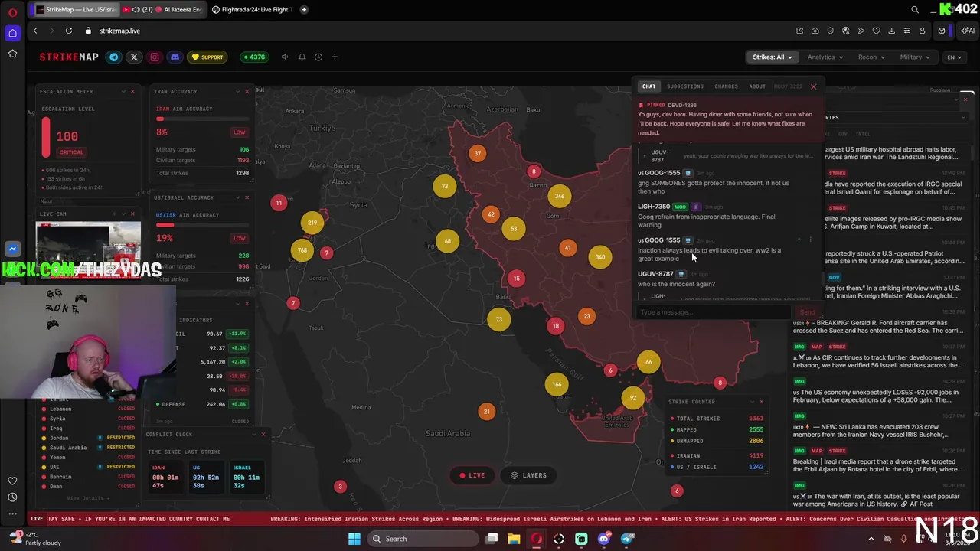Open the Recon dropdown menu
Screen dimensions: 980x551
tap(871, 57)
